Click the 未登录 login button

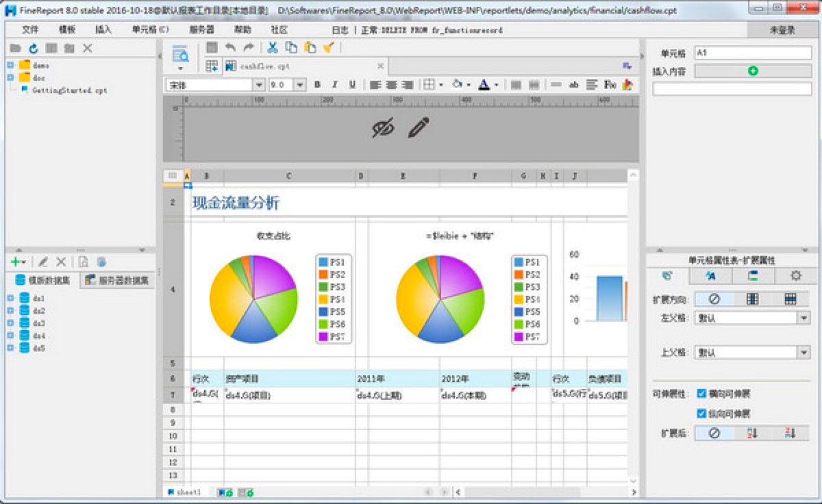[782, 30]
